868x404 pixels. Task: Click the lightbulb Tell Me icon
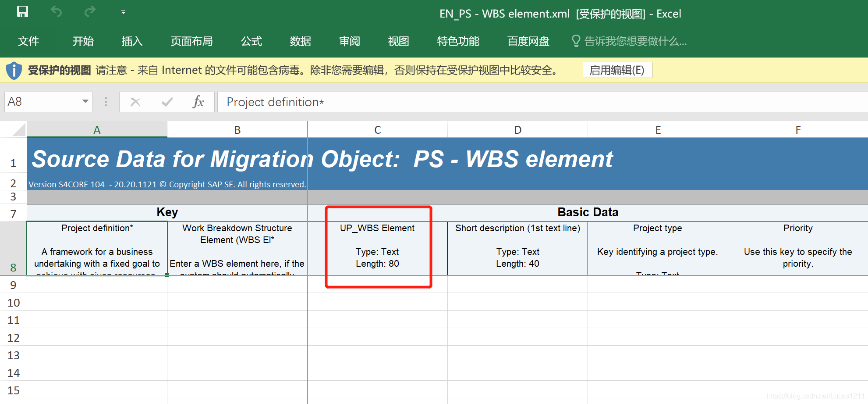[x=576, y=41]
